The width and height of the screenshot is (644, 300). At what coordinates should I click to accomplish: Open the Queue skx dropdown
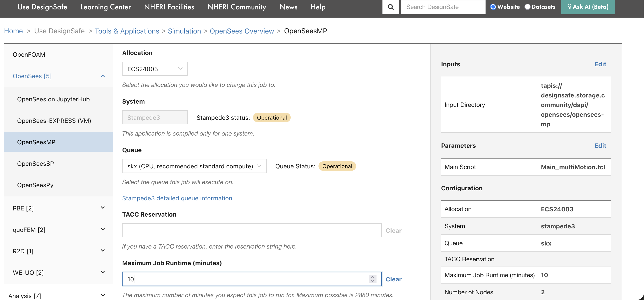tap(194, 166)
